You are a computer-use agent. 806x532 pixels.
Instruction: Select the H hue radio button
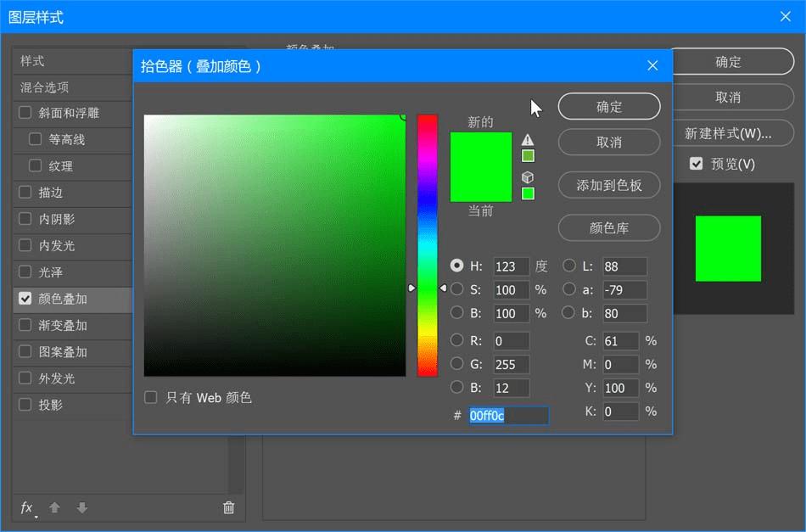456,266
